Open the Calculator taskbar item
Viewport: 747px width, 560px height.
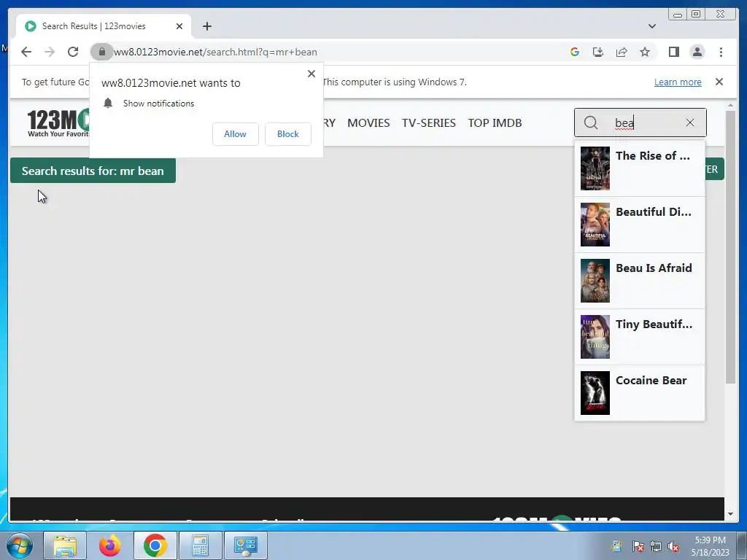(200, 545)
